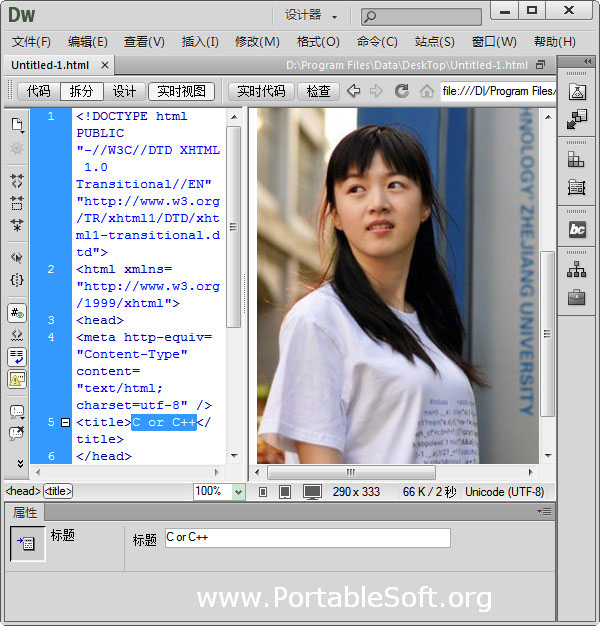Open the 设计器 workspace dropdown
This screenshot has width=600, height=626.
(x=311, y=16)
